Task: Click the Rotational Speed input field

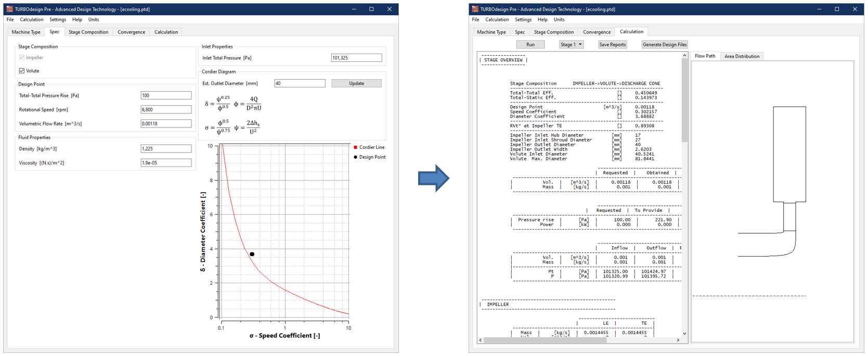Action: [166, 110]
